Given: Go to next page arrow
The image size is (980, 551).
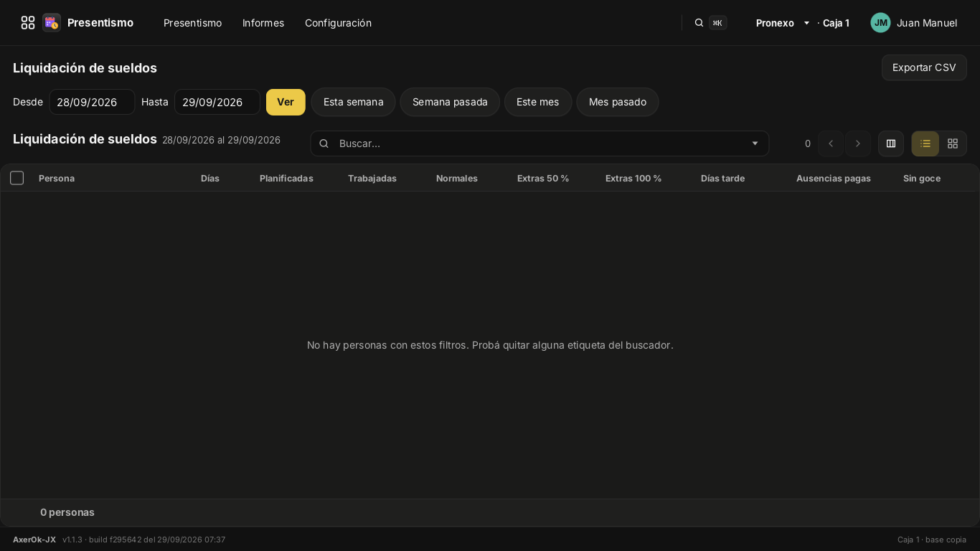Looking at the screenshot, I should [x=858, y=143].
